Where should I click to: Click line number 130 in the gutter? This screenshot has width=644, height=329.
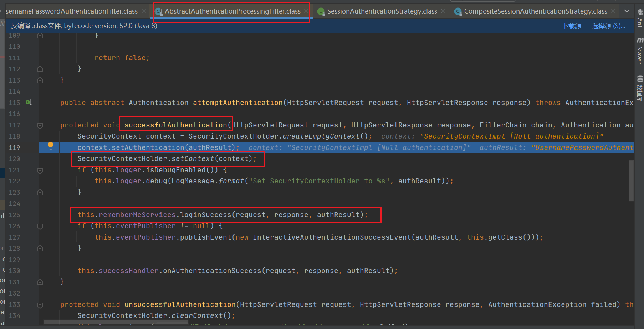pyautogui.click(x=14, y=271)
